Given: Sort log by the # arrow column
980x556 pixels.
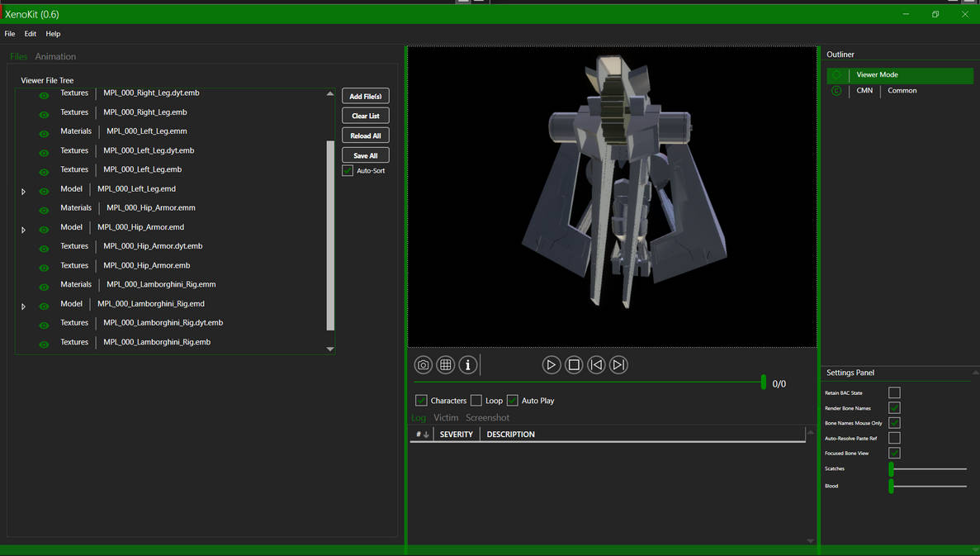Looking at the screenshot, I should coord(423,434).
